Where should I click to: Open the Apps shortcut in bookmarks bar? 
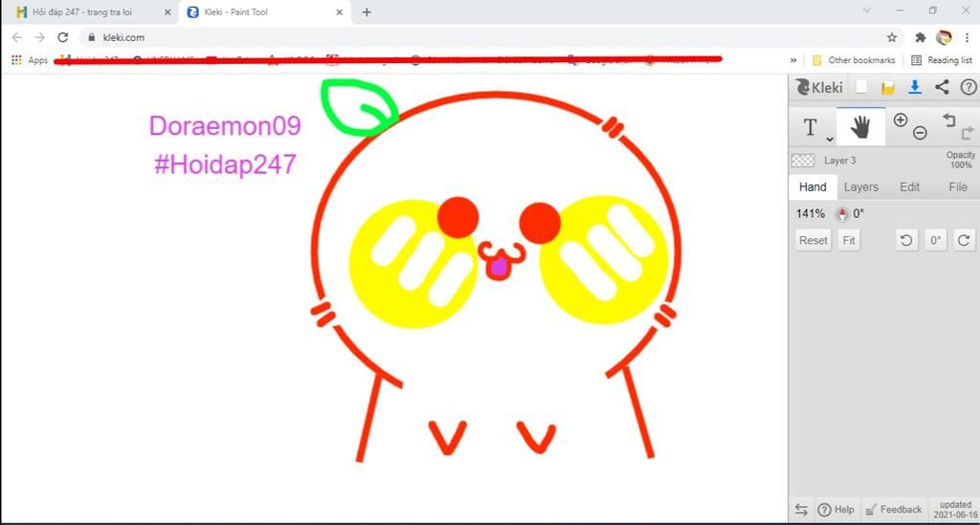point(30,60)
